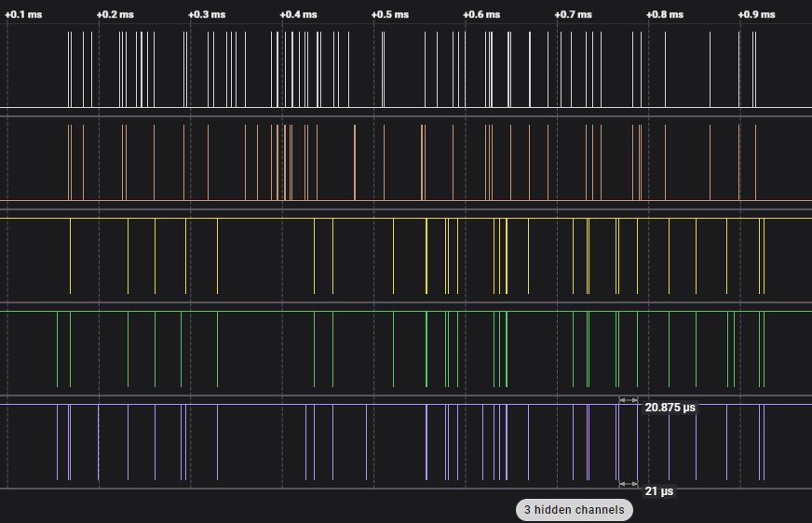Click the +0.6 ms time marker

(481, 15)
